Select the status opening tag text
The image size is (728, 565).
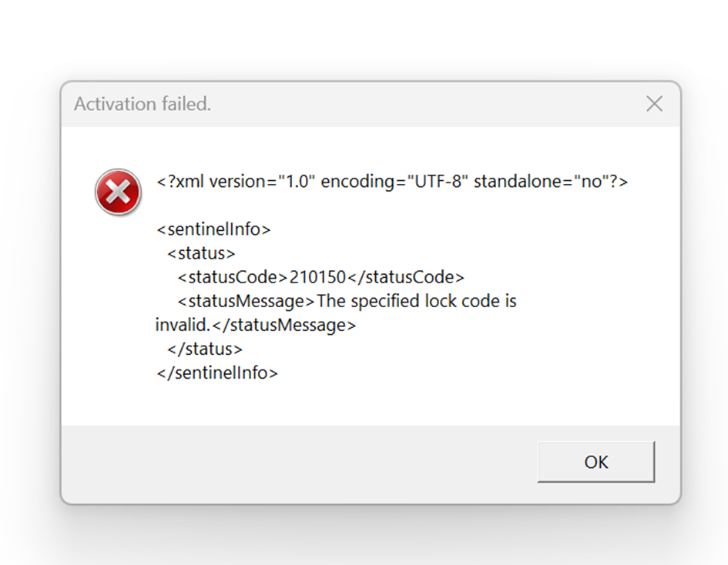click(202, 252)
